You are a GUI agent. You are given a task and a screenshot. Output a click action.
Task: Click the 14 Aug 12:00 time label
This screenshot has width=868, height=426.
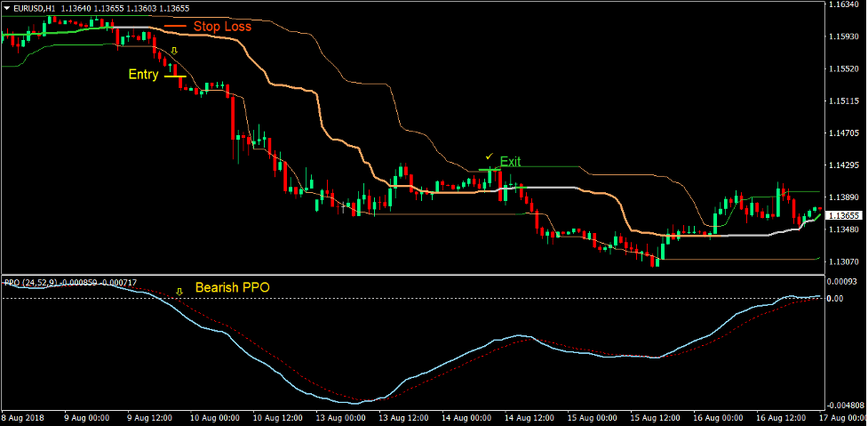[x=530, y=417]
